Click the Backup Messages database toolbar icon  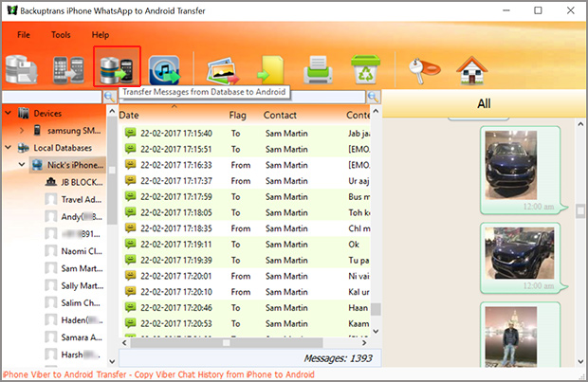[22, 69]
